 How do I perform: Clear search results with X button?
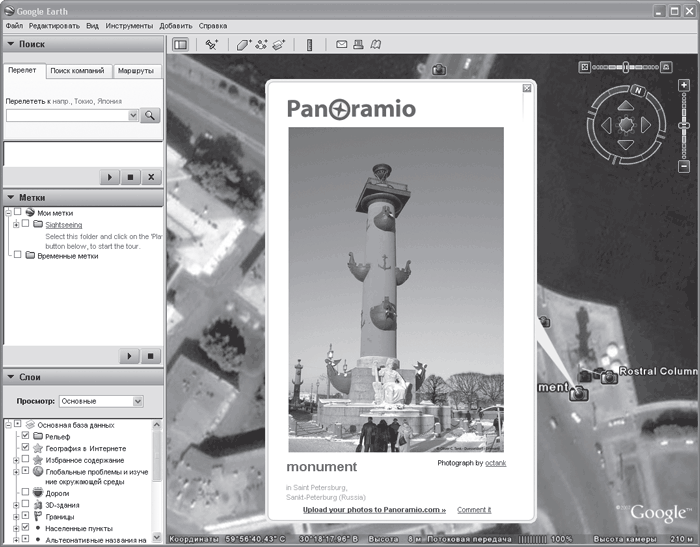[151, 177]
